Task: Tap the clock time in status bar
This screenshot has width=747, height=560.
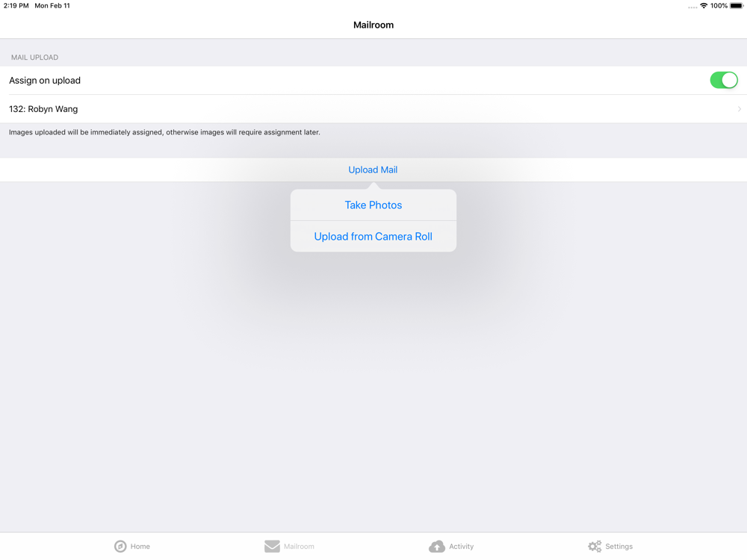Action: click(x=16, y=6)
